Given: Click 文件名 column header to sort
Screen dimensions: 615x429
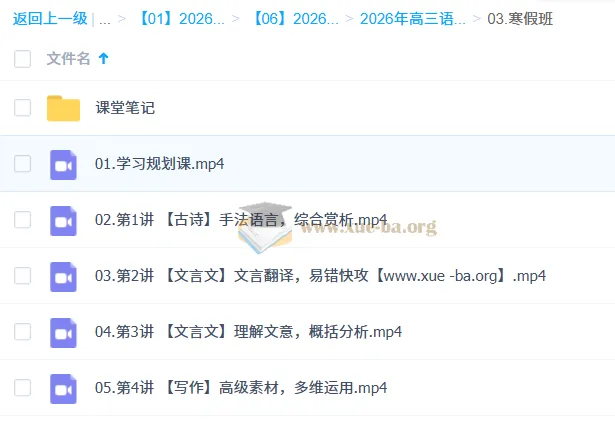Looking at the screenshot, I should 68,59.
